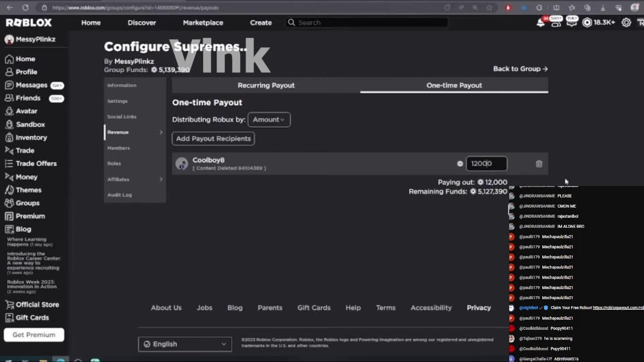Screen dimensions: 644x362
Task: Click the lock icon in the address bar
Action: 44,8
